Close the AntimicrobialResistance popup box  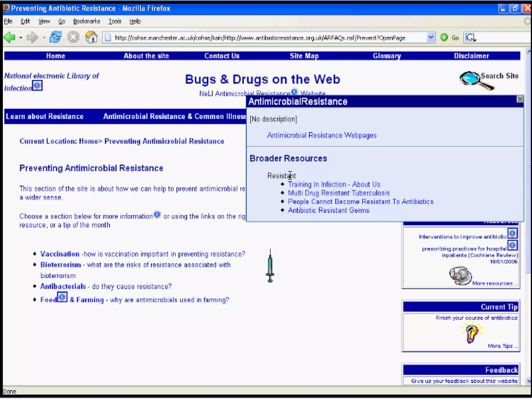pos(520,99)
